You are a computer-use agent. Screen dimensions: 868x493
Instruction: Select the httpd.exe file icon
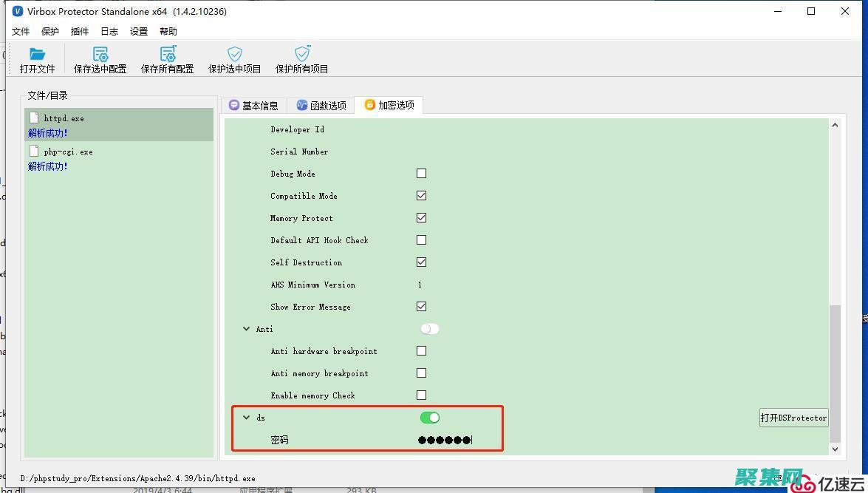point(34,118)
